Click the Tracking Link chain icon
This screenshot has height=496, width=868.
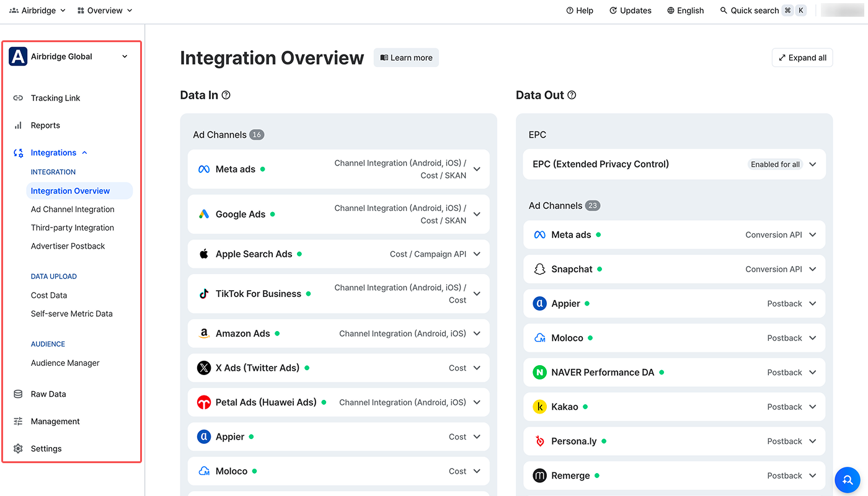(18, 98)
